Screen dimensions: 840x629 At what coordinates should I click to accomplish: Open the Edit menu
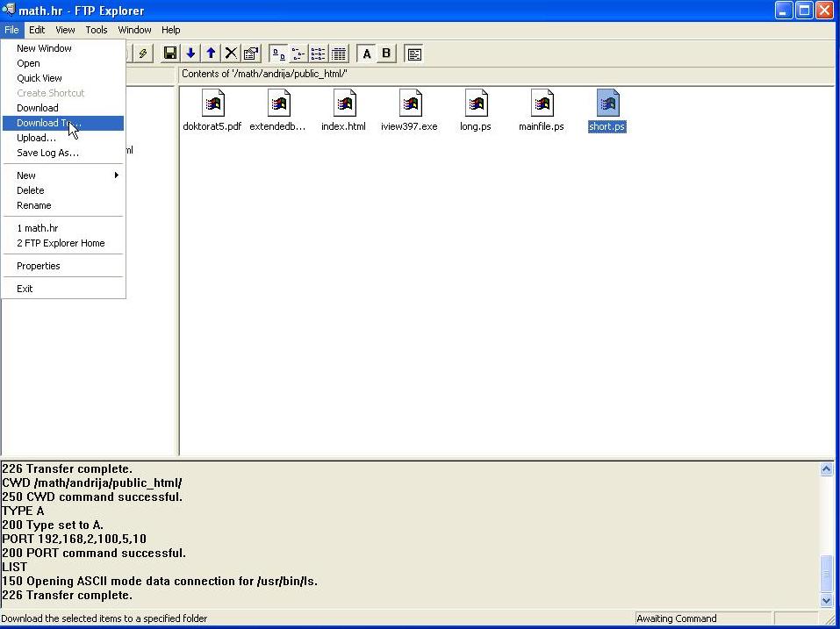[x=37, y=30]
